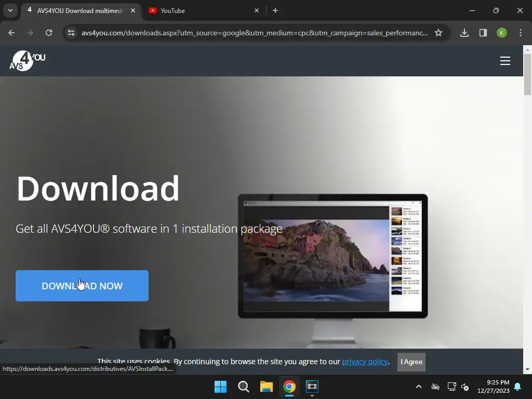Viewport: 532px width, 399px height.
Task: Open site information icon in address bar
Action: pos(71,33)
